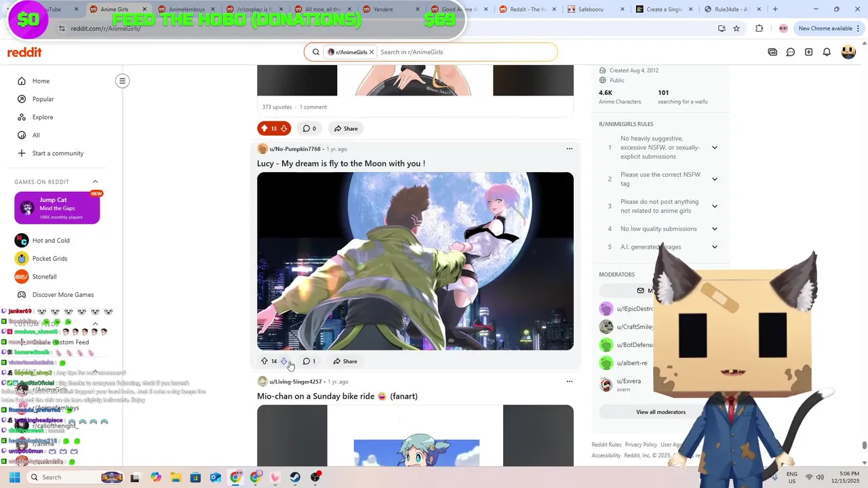Switch to Reddit - The heart tab
Image resolution: width=868 pixels, height=488 pixels.
[529, 9]
